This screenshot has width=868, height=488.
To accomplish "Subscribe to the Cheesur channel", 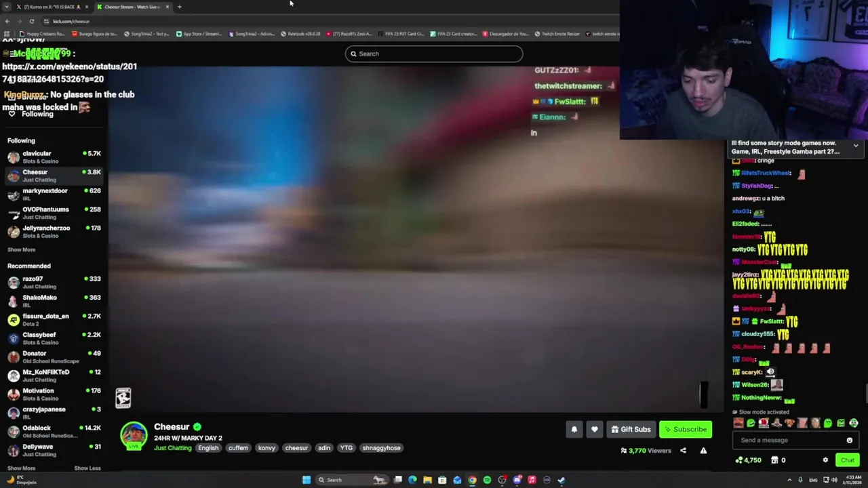I will 686,429.
